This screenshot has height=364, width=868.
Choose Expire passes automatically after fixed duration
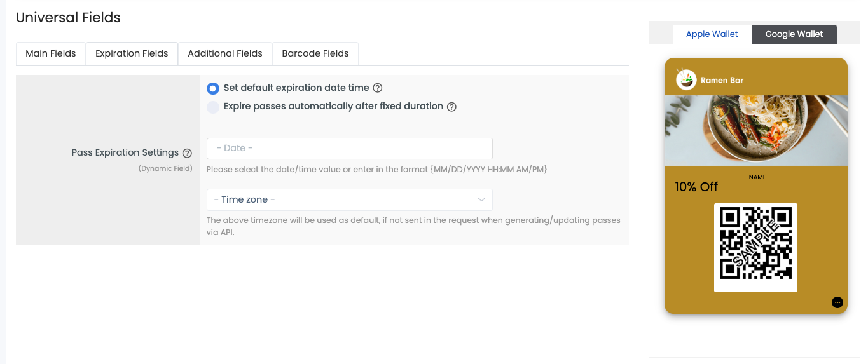(213, 107)
